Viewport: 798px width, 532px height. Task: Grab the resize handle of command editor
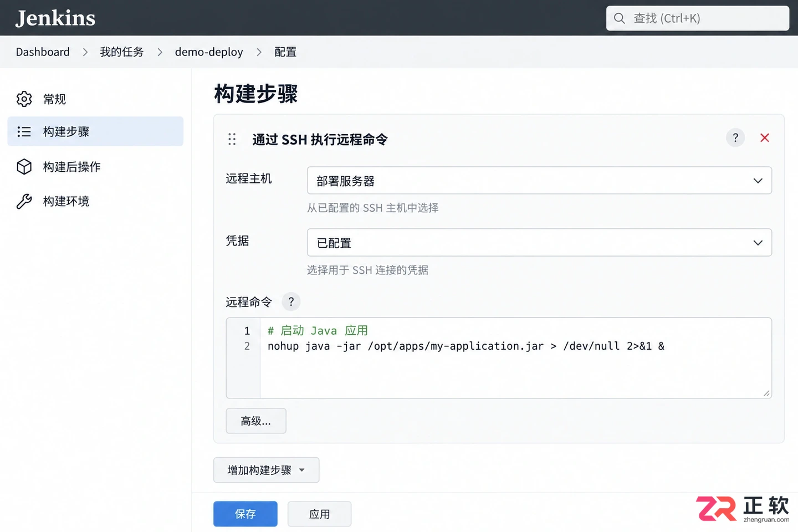(x=766, y=393)
